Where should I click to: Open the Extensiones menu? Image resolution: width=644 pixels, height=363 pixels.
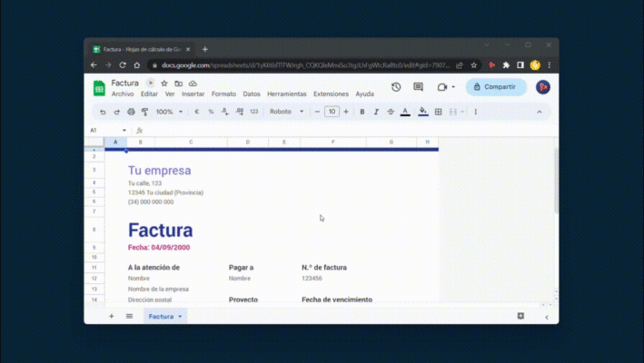click(331, 94)
